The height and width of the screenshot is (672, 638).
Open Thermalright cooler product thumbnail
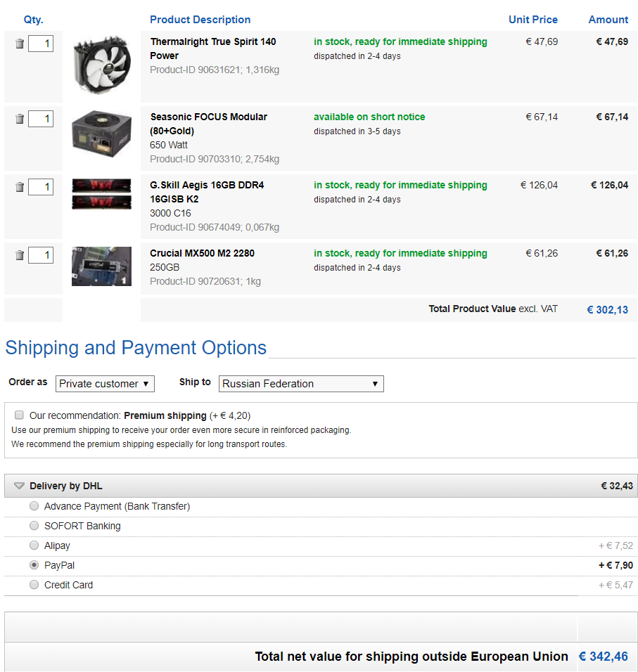point(101,66)
